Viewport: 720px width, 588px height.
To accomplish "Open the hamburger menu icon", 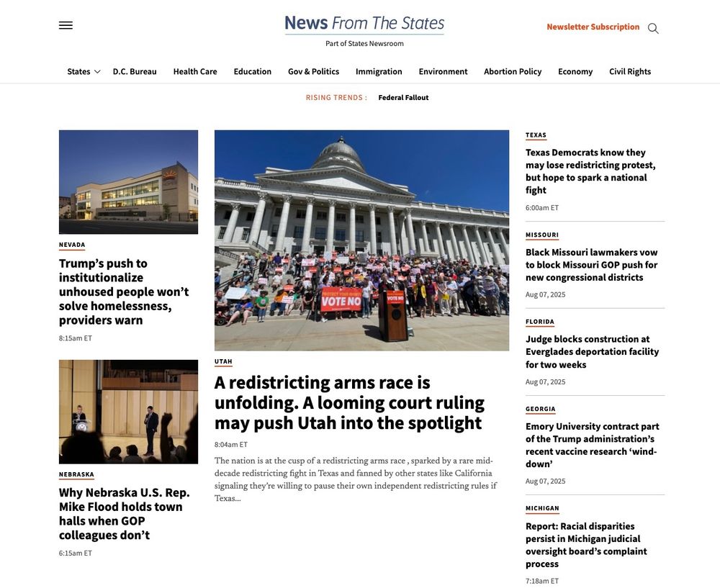I will pyautogui.click(x=66, y=25).
